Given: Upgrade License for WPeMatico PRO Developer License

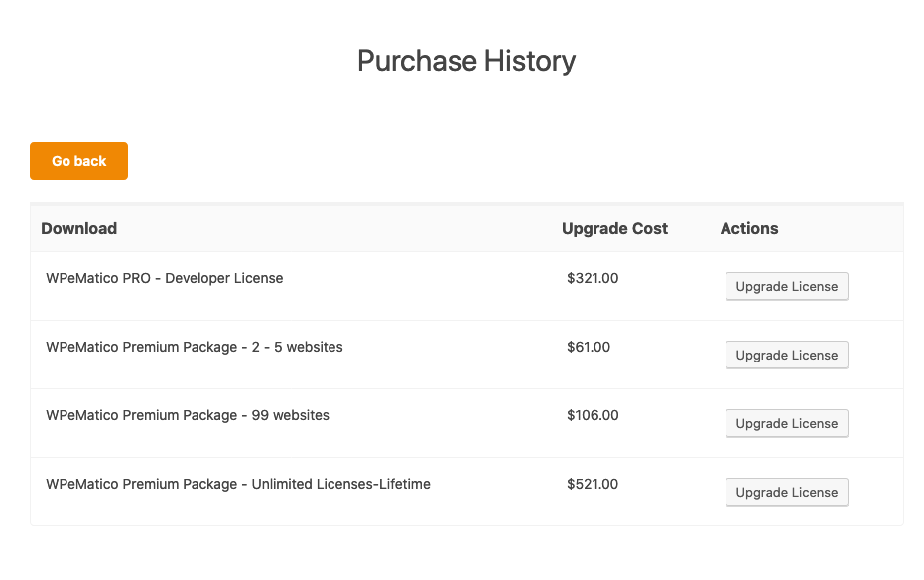Looking at the screenshot, I should [787, 286].
